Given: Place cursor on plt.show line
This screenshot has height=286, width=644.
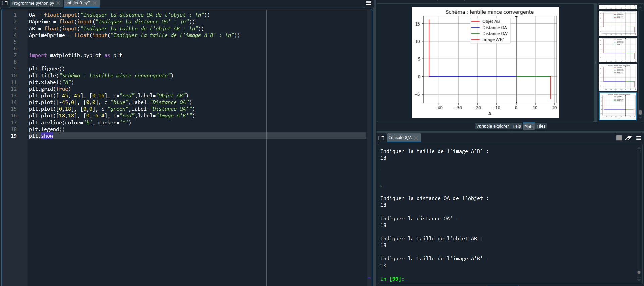Looking at the screenshot, I should pos(41,136).
